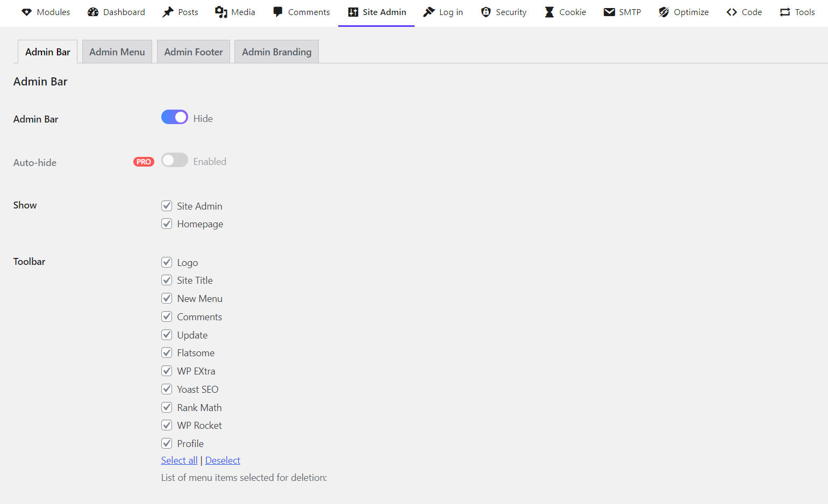Open the Tools section
The height and width of the screenshot is (504, 828).
pos(797,12)
